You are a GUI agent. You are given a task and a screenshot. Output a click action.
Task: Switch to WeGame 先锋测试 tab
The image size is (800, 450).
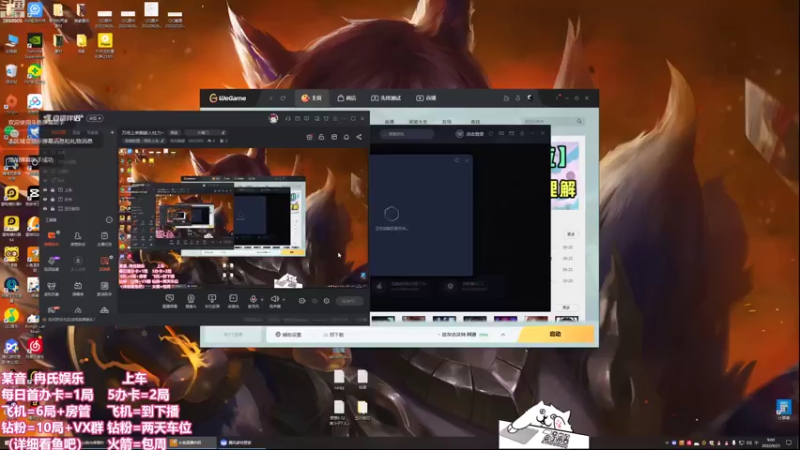386,98
